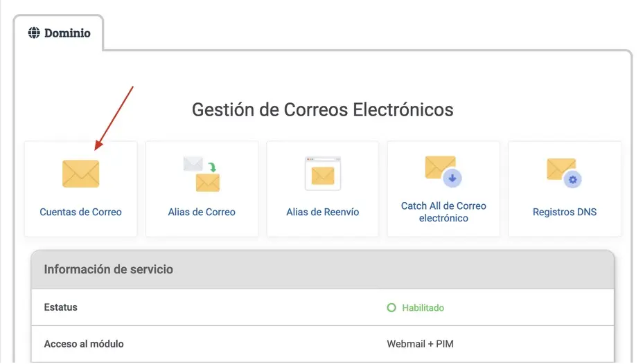Click the Alias de Reenvío window icon

(323, 174)
